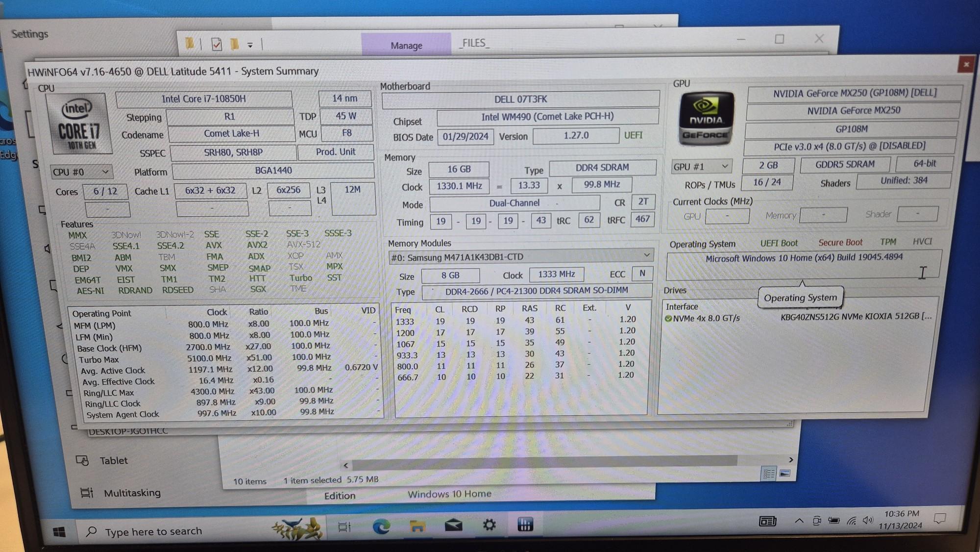
Task: Click the Explorer horizontal scrollbar right arrow
Action: click(x=790, y=460)
